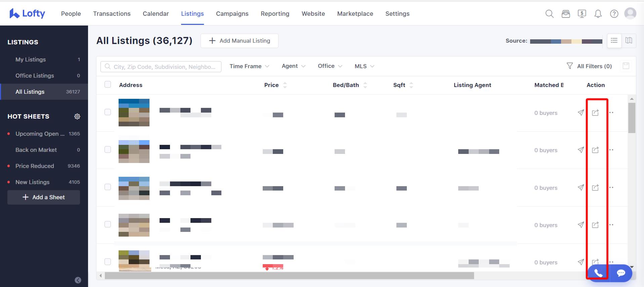Click the send icon in first listing row

(x=581, y=113)
